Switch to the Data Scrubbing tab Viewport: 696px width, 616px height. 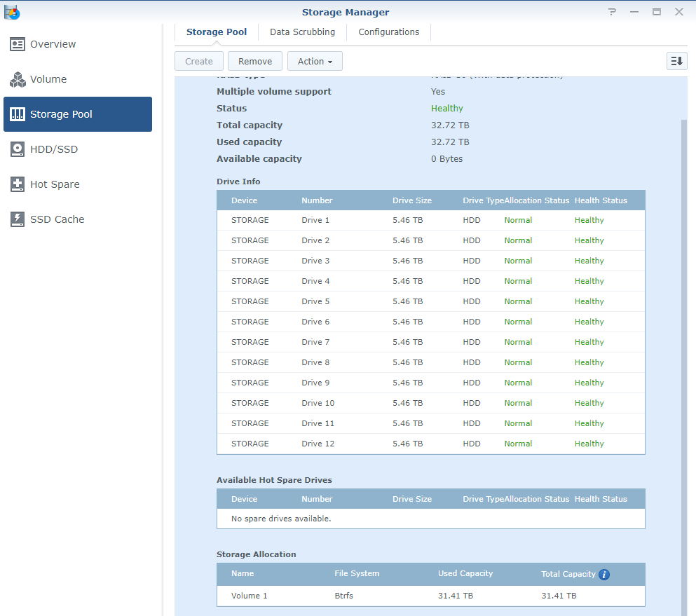tap(302, 32)
